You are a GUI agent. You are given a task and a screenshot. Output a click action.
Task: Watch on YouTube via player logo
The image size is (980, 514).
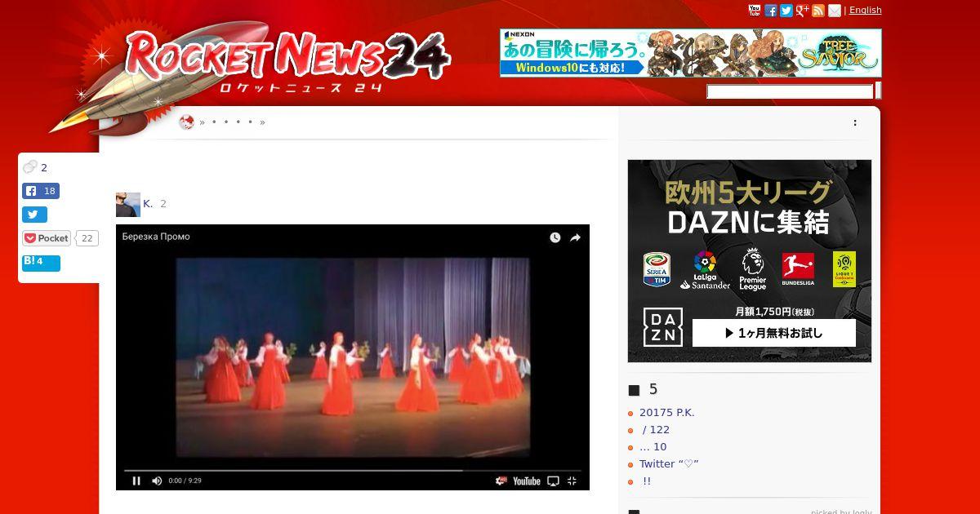(x=527, y=481)
